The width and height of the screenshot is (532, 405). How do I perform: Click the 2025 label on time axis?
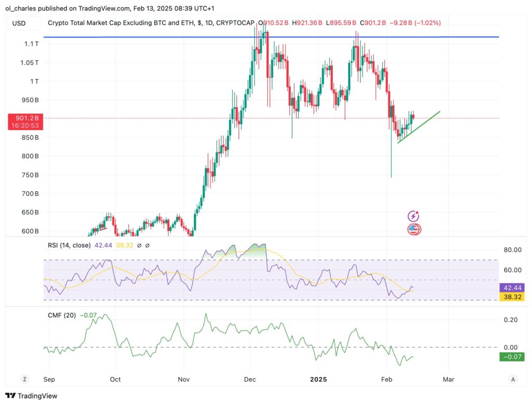319,380
